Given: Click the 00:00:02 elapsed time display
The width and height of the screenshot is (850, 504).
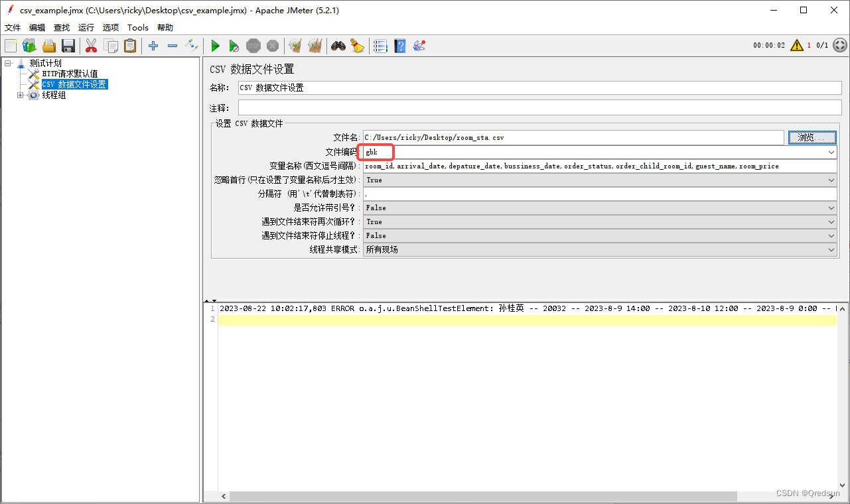Looking at the screenshot, I should point(768,46).
